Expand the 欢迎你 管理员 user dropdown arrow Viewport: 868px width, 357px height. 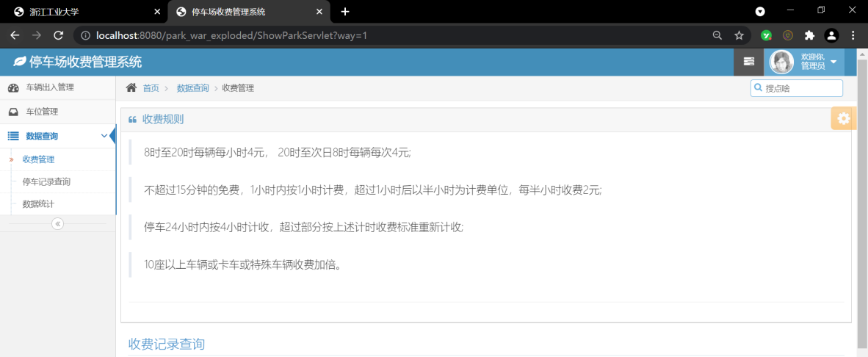pyautogui.click(x=833, y=62)
